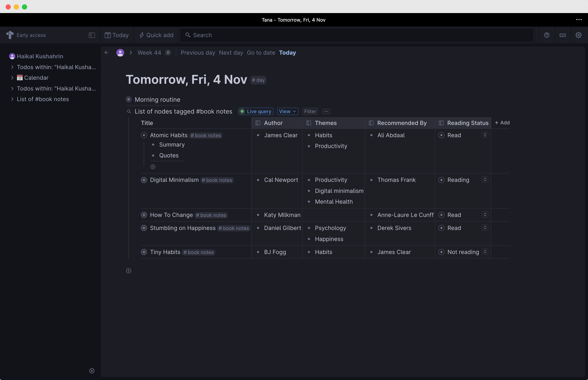Open the settings gear icon

coord(579,35)
